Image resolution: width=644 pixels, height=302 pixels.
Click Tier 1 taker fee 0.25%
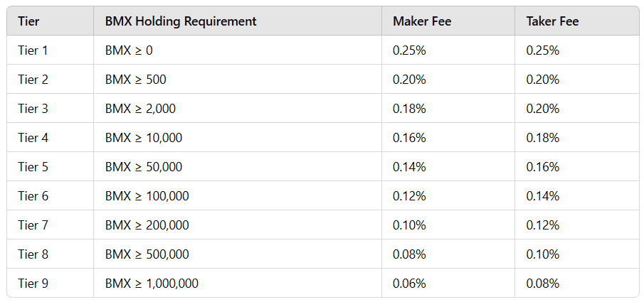click(x=543, y=50)
